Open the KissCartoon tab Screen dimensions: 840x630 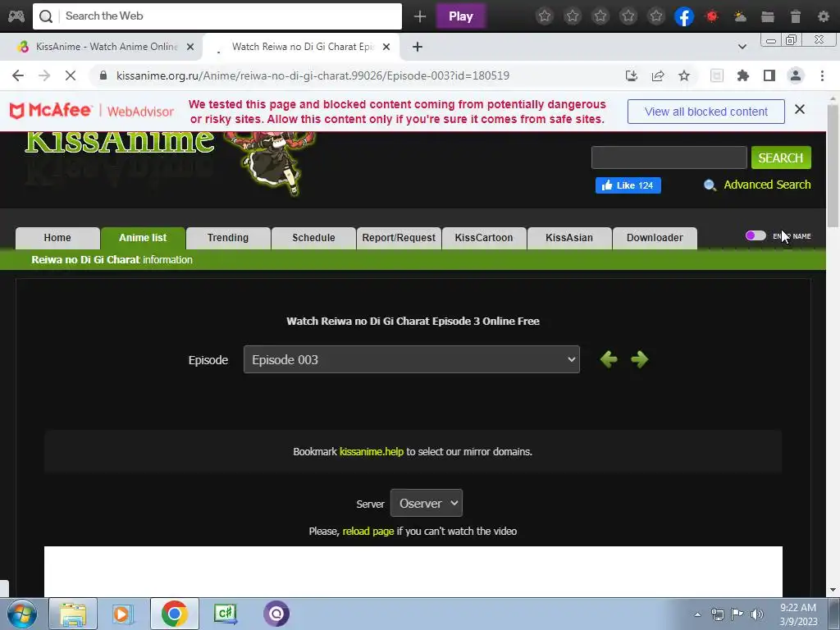pos(484,238)
